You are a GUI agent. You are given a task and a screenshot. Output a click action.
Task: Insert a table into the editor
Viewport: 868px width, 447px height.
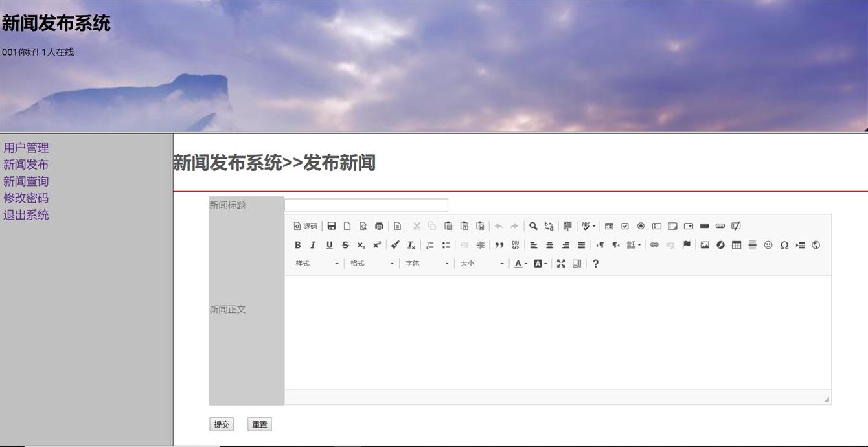coord(737,245)
